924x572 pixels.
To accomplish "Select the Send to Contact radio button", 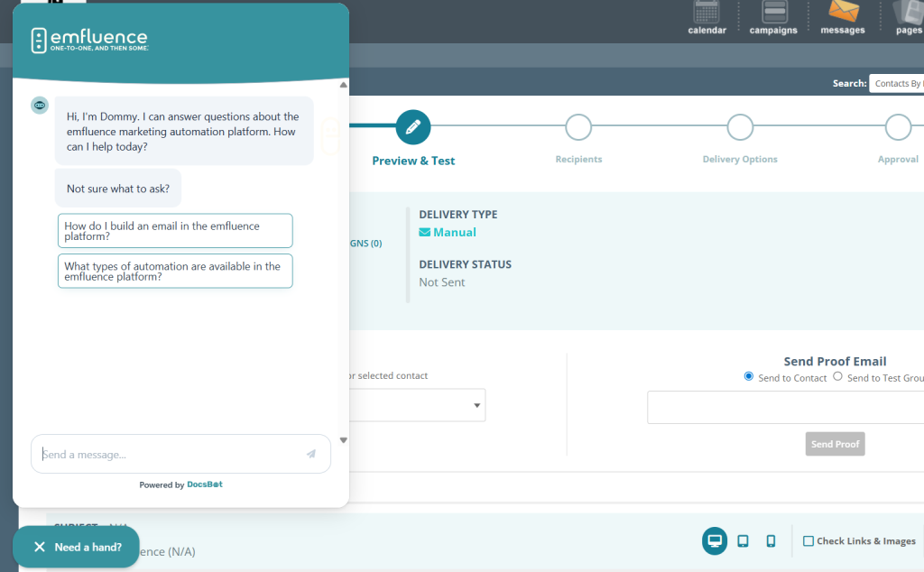I will coord(749,376).
